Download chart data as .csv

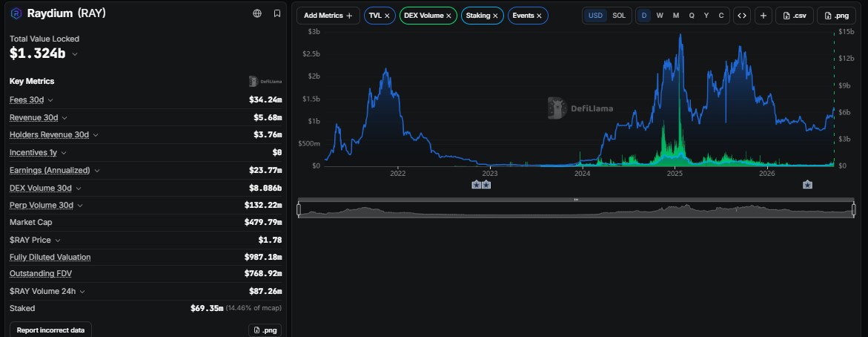(x=795, y=16)
